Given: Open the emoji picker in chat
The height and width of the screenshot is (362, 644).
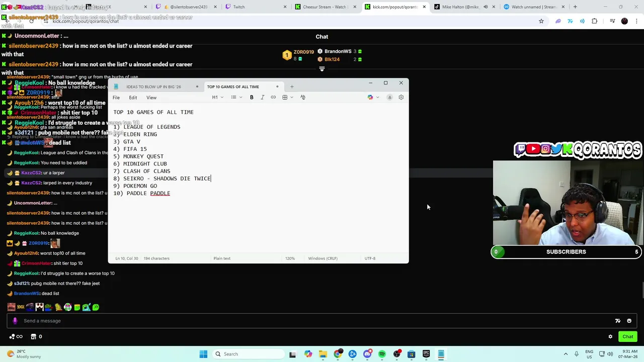Looking at the screenshot, I should 629,321.
